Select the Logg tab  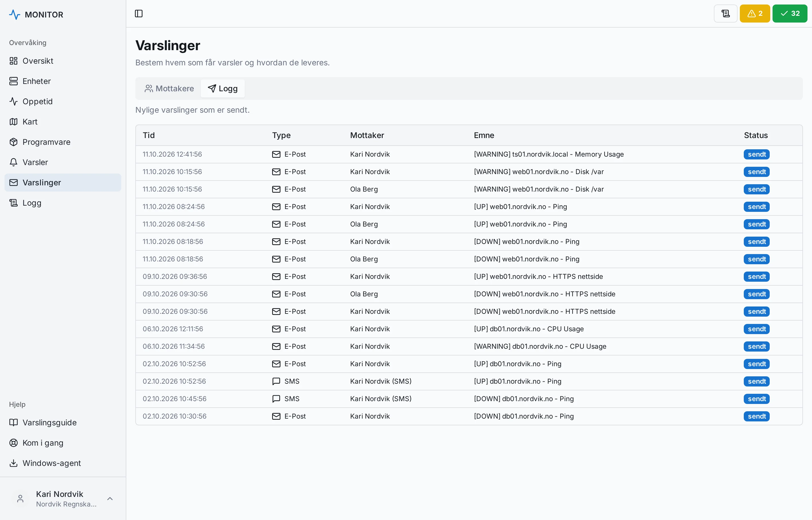223,88
